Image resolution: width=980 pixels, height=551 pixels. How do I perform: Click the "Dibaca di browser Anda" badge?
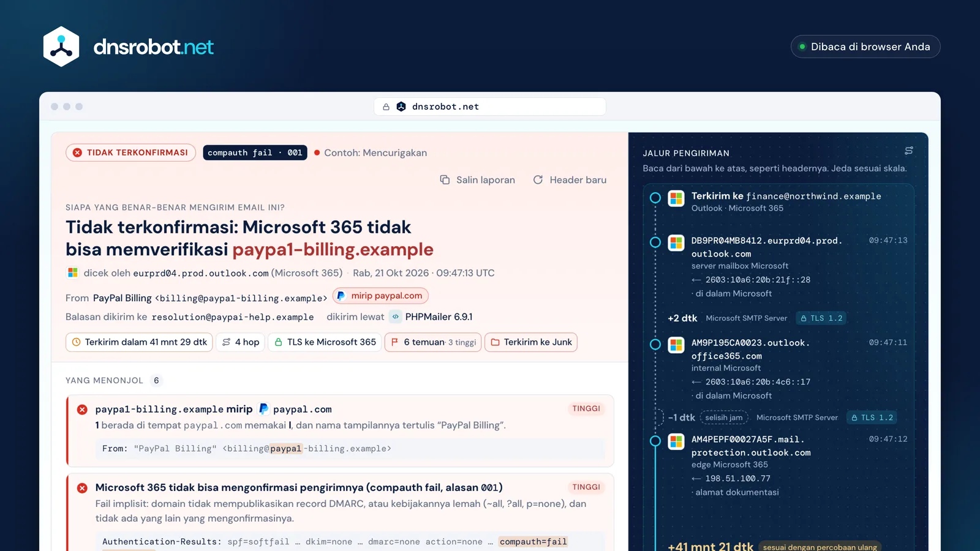click(865, 47)
